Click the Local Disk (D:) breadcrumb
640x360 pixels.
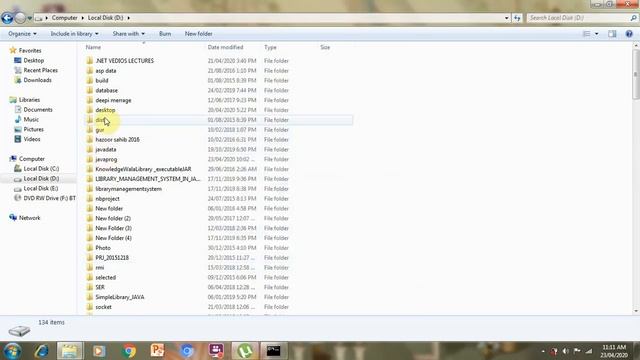[x=105, y=18]
